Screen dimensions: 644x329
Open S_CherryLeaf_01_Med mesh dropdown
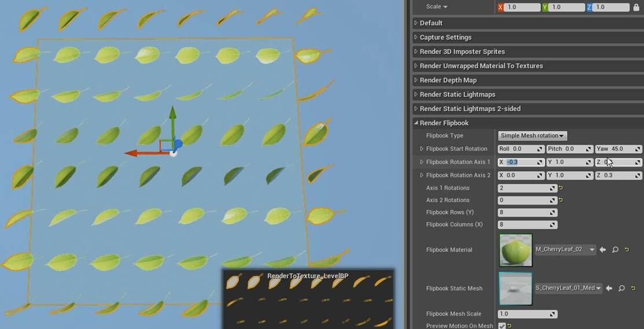coord(568,289)
